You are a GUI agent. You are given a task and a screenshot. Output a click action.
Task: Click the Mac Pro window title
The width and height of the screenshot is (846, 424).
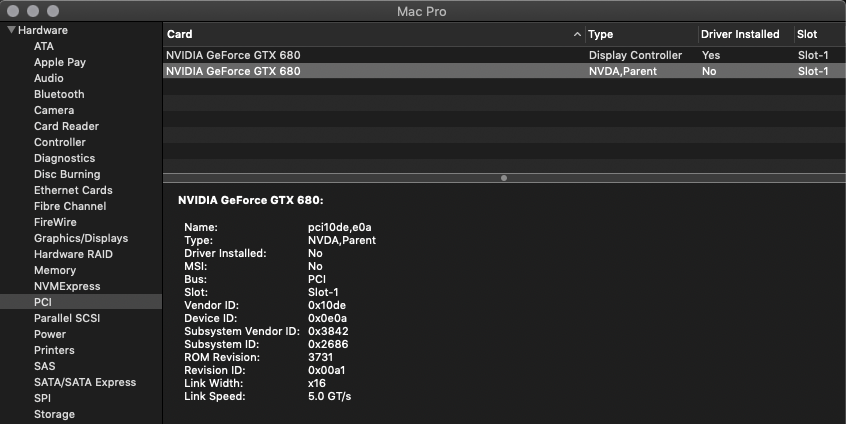(421, 11)
